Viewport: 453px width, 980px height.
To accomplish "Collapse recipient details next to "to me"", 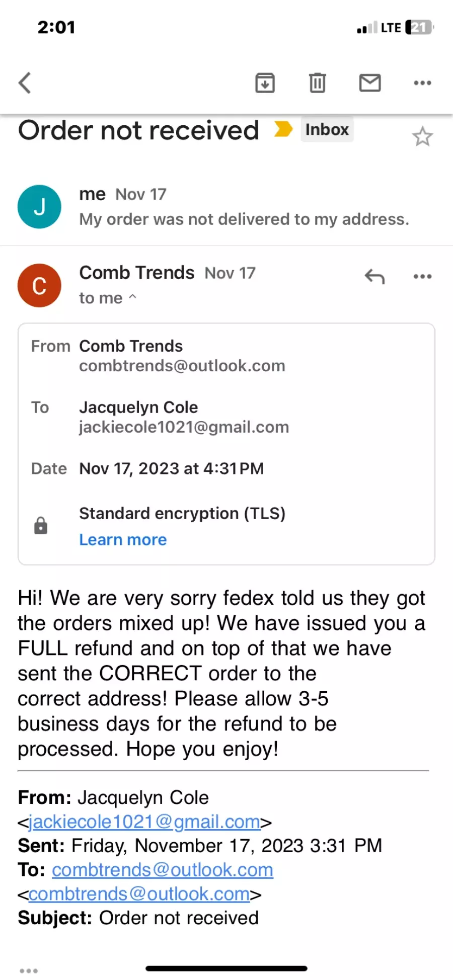I will (132, 297).
